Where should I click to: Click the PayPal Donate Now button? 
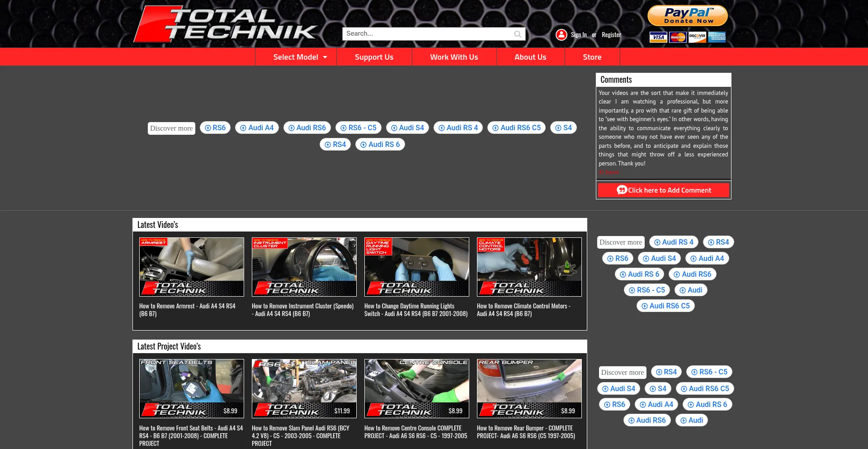pos(688,16)
